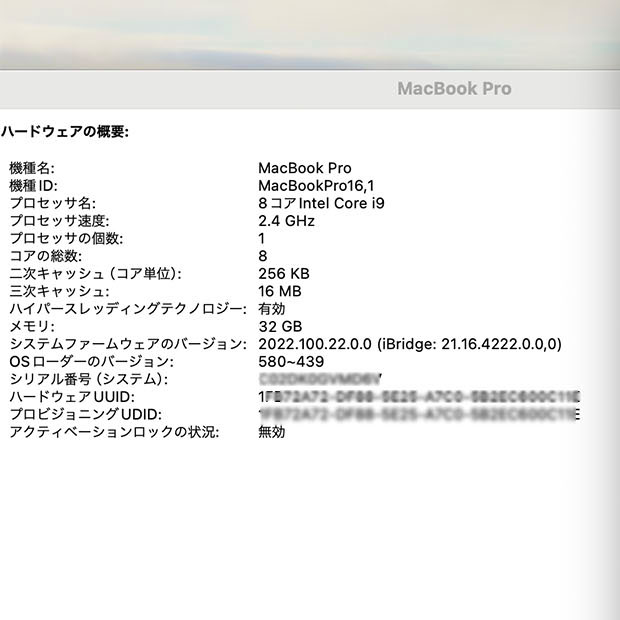620x620 pixels.
Task: Click the システムファームウェアのバージョン label
Action: pyautogui.click(x=128, y=344)
